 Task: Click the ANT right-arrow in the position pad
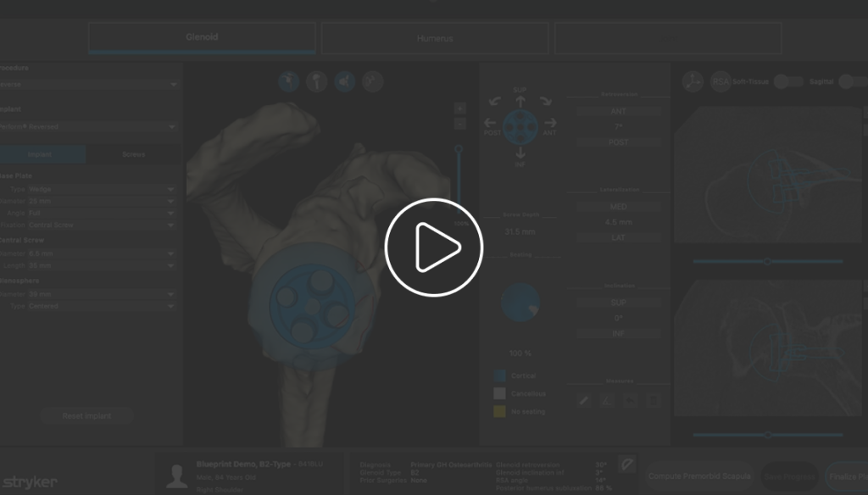(549, 124)
